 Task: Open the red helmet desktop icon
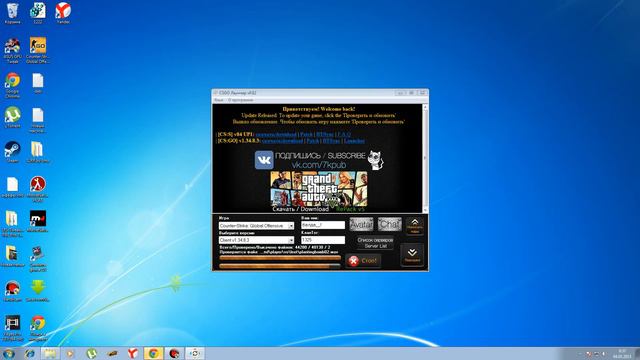coord(13,291)
